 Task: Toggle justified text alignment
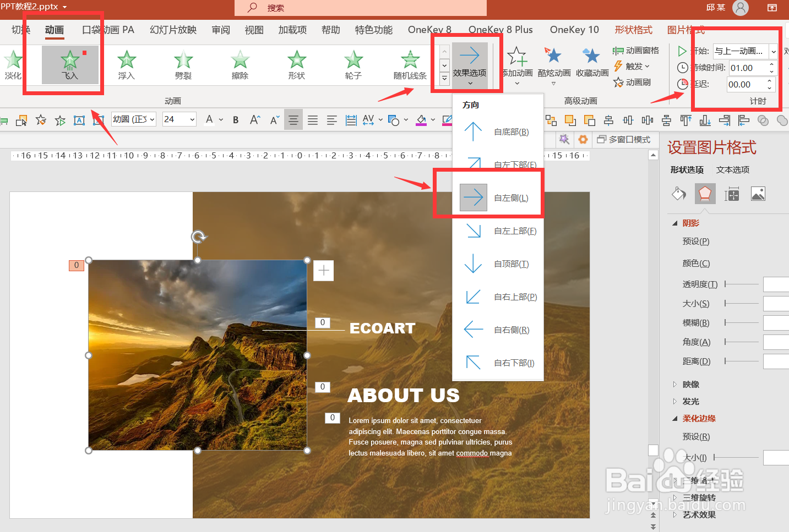pyautogui.click(x=313, y=120)
